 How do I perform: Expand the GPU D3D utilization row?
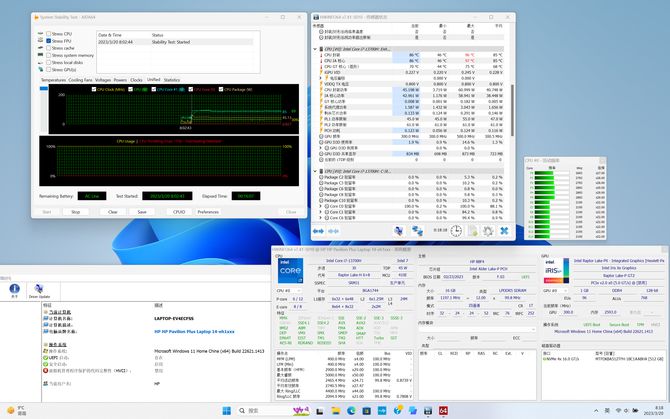pos(321,148)
